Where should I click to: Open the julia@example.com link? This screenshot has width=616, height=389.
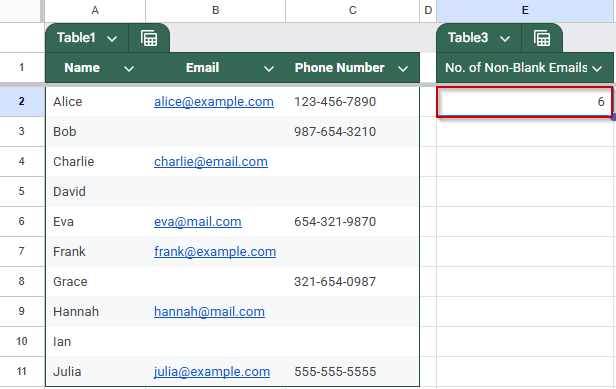pos(212,372)
